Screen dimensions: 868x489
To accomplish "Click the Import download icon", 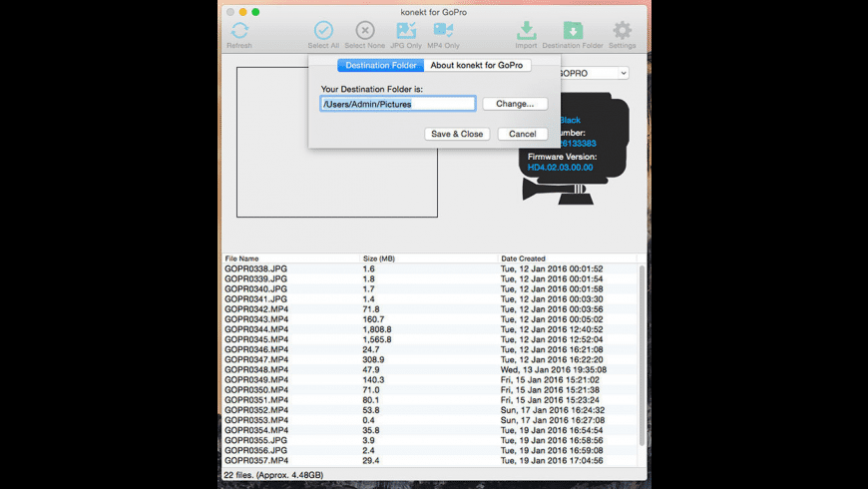I will [x=526, y=31].
